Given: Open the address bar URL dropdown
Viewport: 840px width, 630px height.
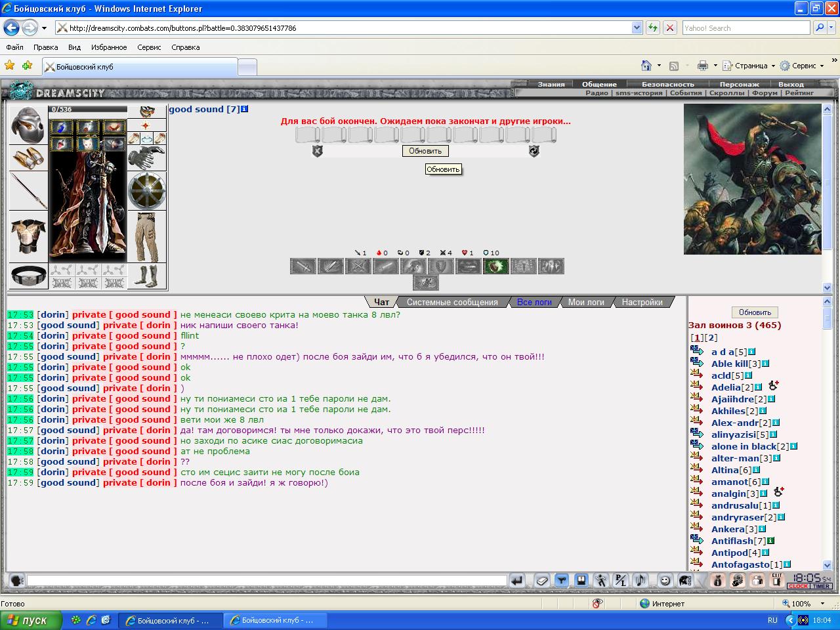Looking at the screenshot, I should tap(637, 28).
